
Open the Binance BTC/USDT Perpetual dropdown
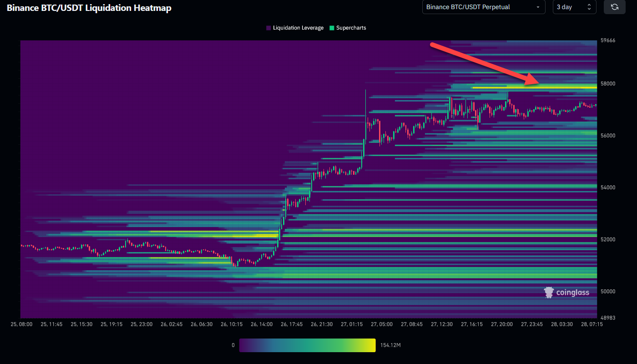point(484,7)
